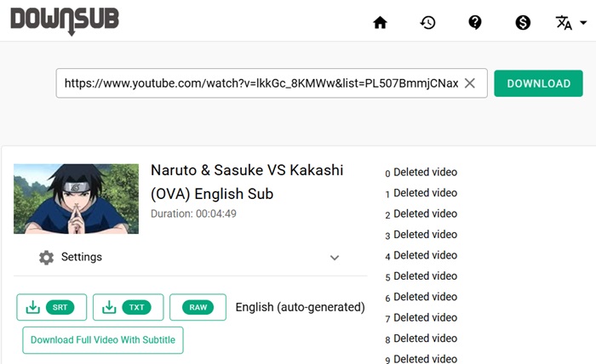
Task: Click the English (auto-generated) label
Action: pos(300,307)
